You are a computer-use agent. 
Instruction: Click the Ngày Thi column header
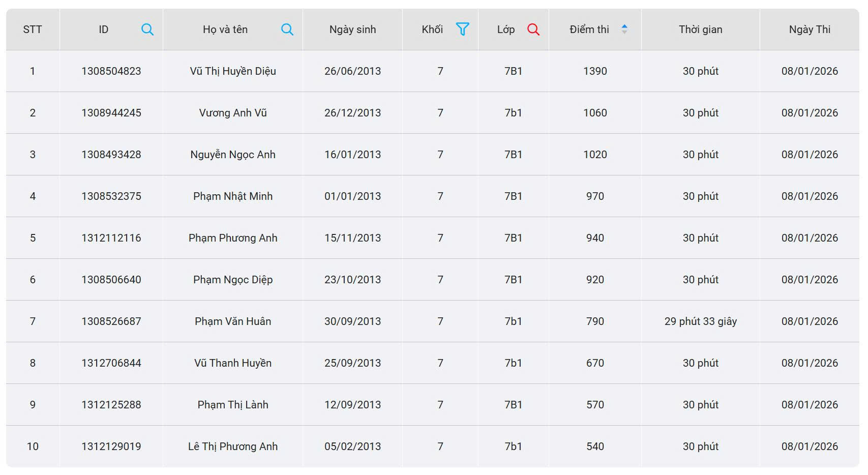(809, 29)
